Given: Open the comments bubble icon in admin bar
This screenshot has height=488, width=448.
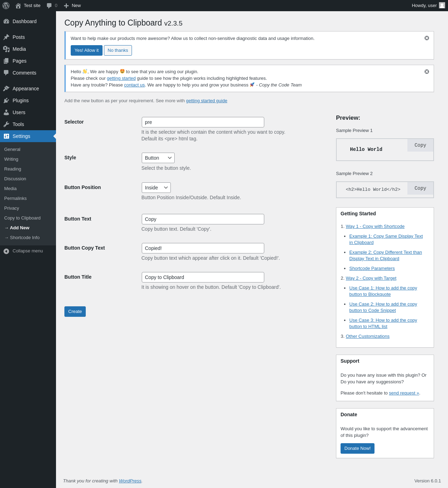Looking at the screenshot, I should point(49,6).
